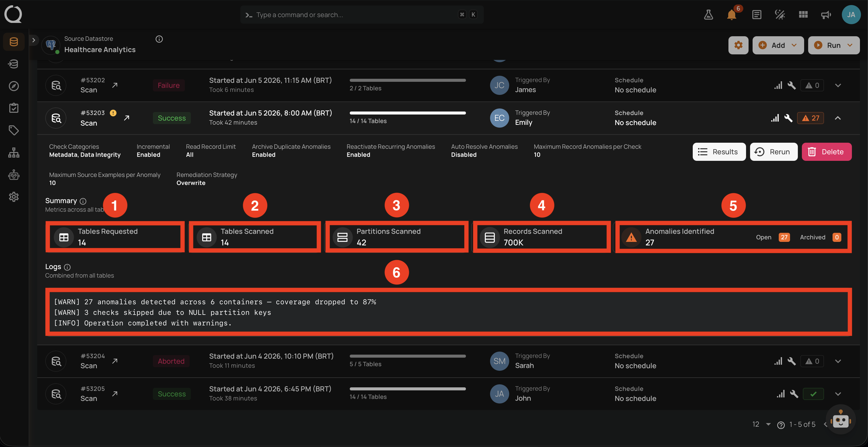Viewport: 868px width, 447px height.
Task: Click the help icon near pagination
Action: pos(781,425)
